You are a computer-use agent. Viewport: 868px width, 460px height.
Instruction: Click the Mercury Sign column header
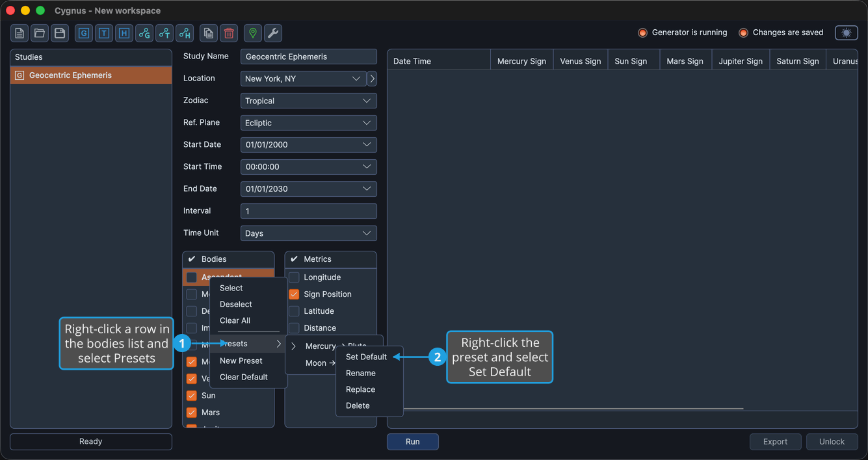(x=521, y=61)
